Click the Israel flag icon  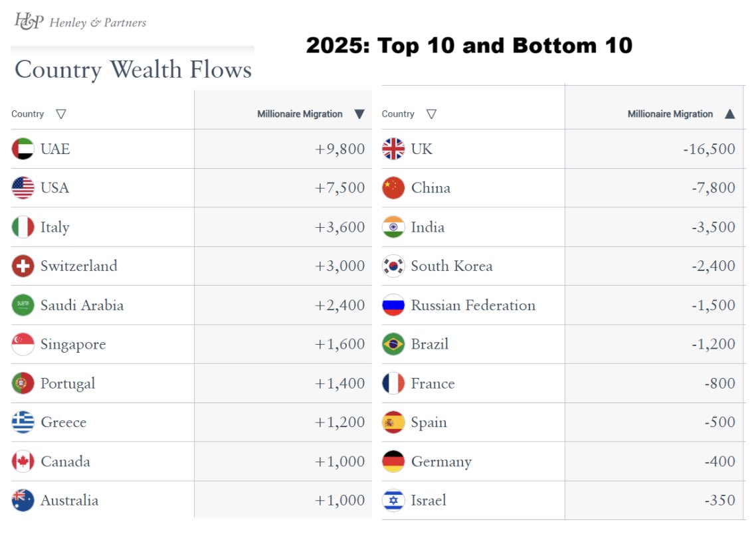coord(393,500)
